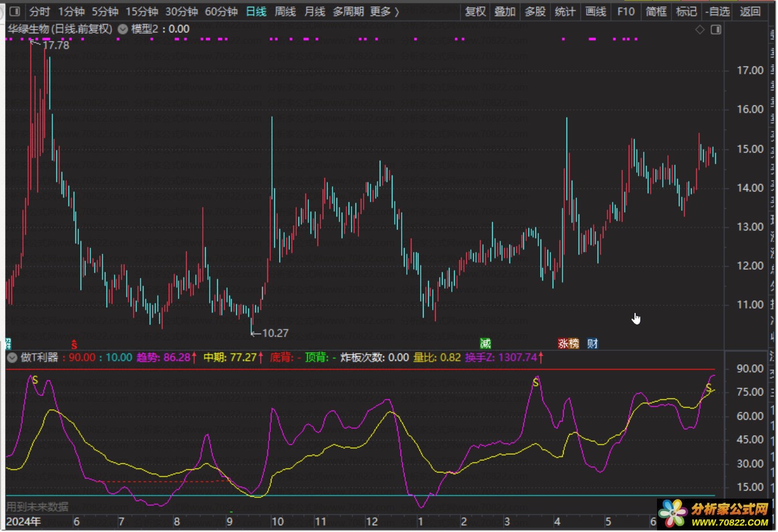Switch to the 周线 weekly chart
Screen dimensions: 778x532
pos(285,12)
